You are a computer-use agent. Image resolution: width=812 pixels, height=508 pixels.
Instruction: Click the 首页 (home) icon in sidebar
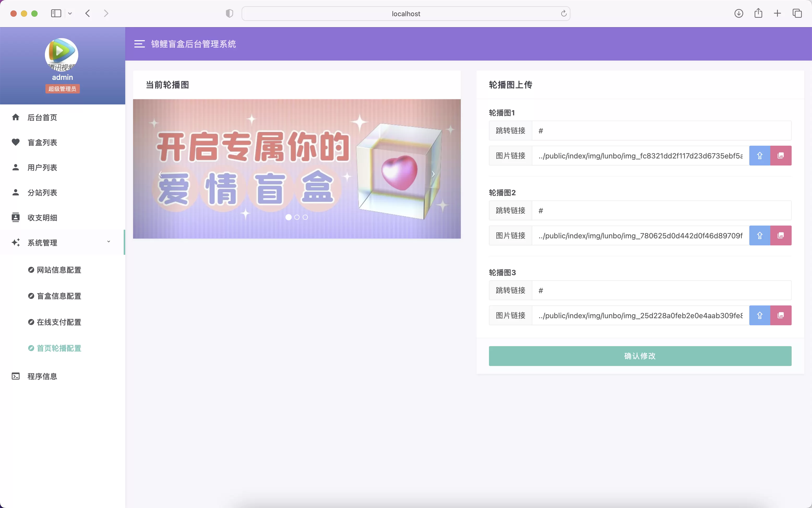[16, 117]
